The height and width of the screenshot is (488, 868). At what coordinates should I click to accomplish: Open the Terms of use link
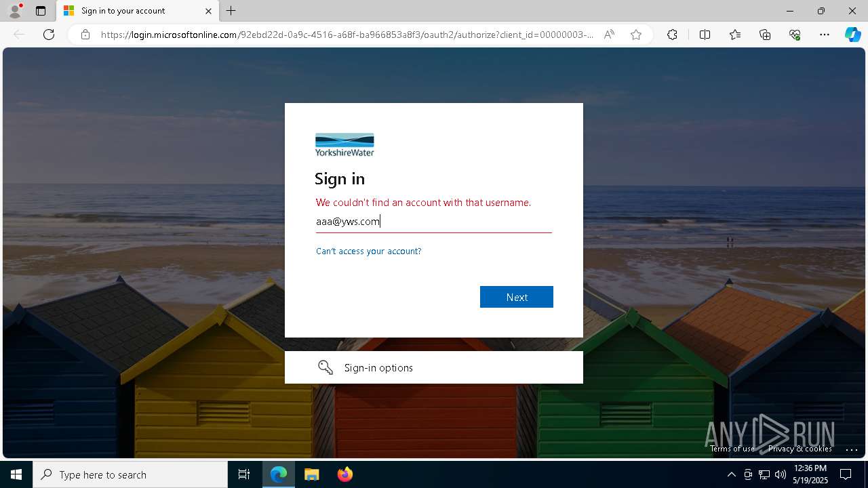[x=732, y=449]
